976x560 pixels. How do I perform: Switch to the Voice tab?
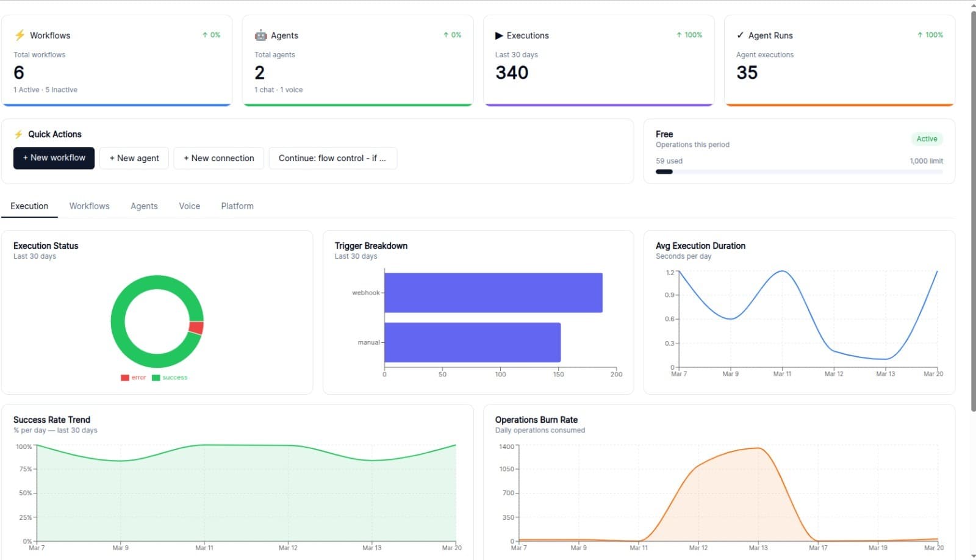189,206
